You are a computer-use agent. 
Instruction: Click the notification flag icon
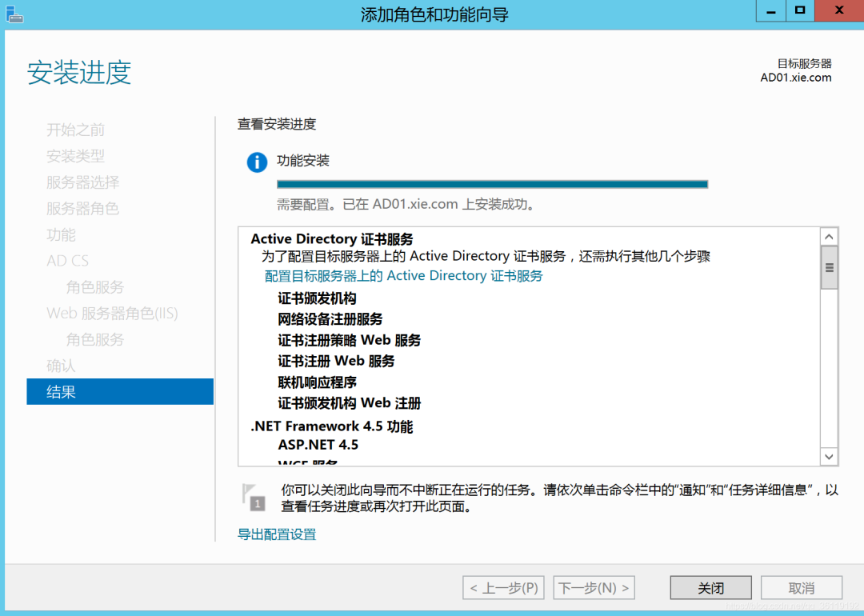254,497
